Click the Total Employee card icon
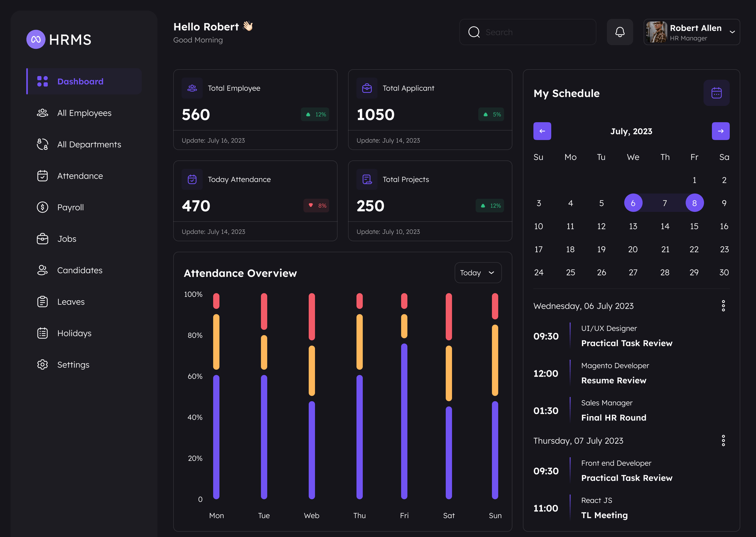 pos(192,88)
